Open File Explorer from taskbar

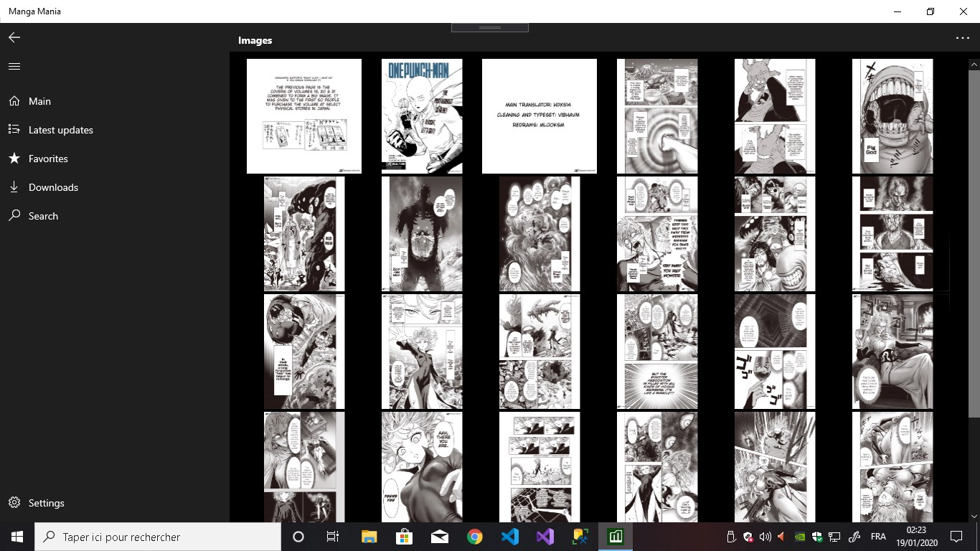tap(369, 537)
